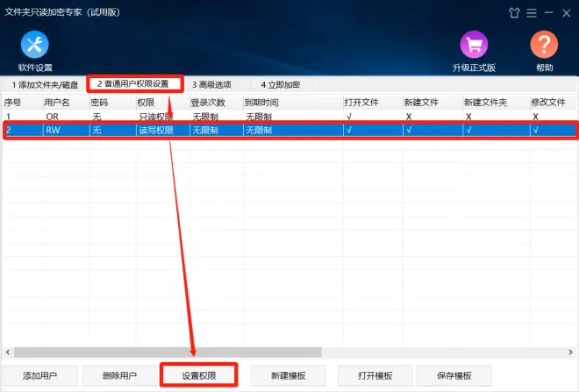Click the 用户名 column header

point(66,103)
